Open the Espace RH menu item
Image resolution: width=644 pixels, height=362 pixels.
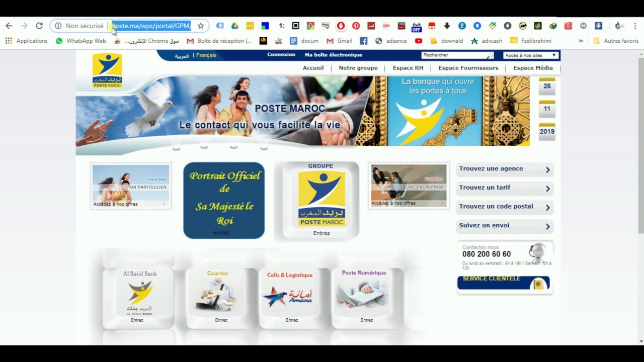(408, 68)
